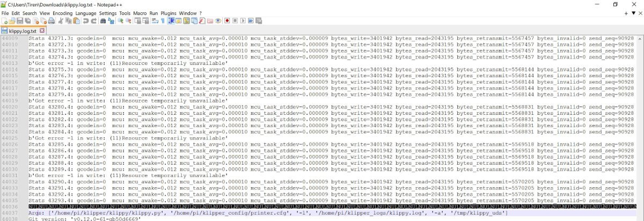Save the current file using toolbar icon
This screenshot has width=644, height=221.
click(20, 21)
